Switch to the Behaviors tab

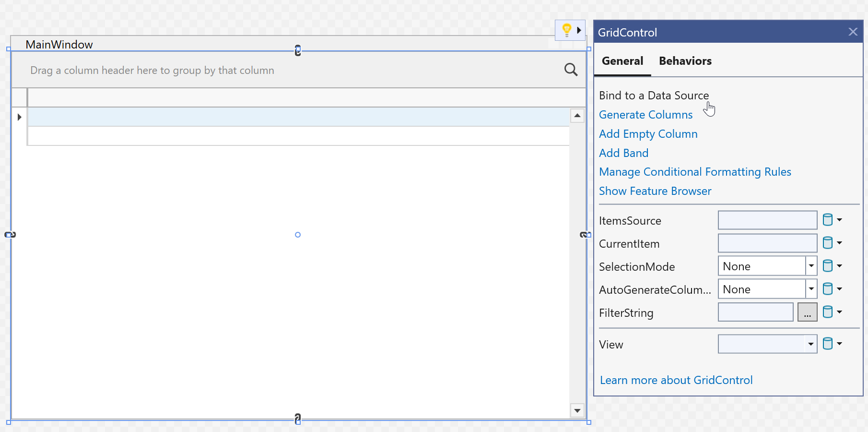tap(685, 61)
